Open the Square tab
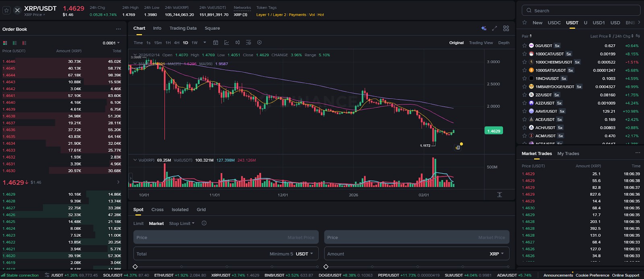This screenshot has height=279, width=644. tap(212, 28)
